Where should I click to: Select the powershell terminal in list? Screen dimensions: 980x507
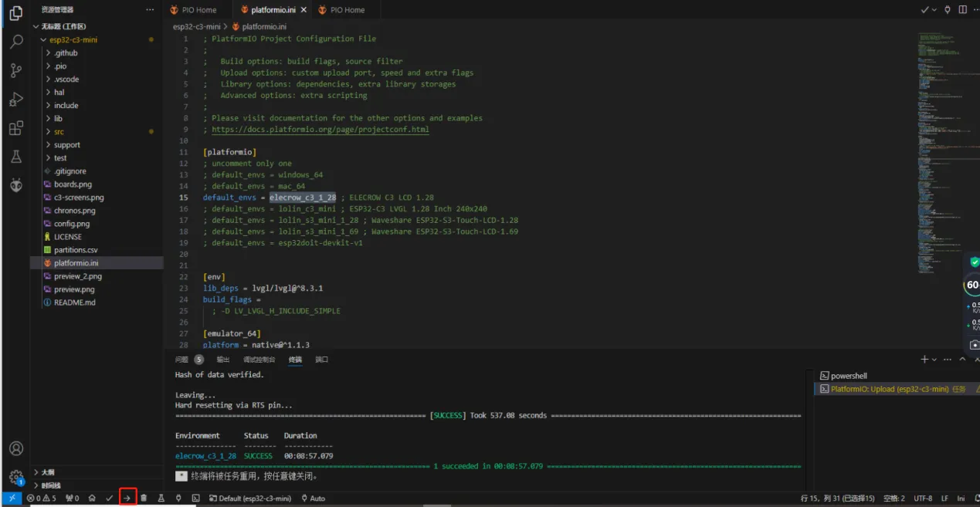[x=849, y=376]
